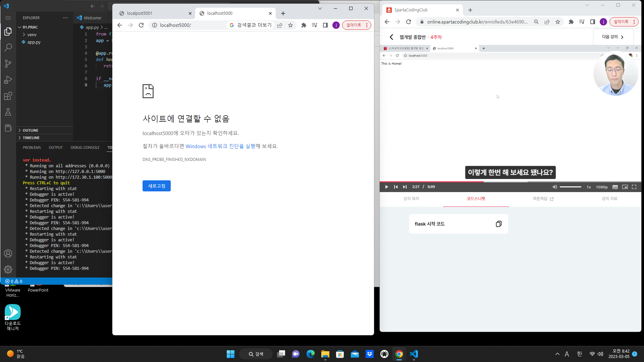The width and height of the screenshot is (644, 362).
Task: Click 검색결과 더보기 in address bar
Action: [x=251, y=25]
